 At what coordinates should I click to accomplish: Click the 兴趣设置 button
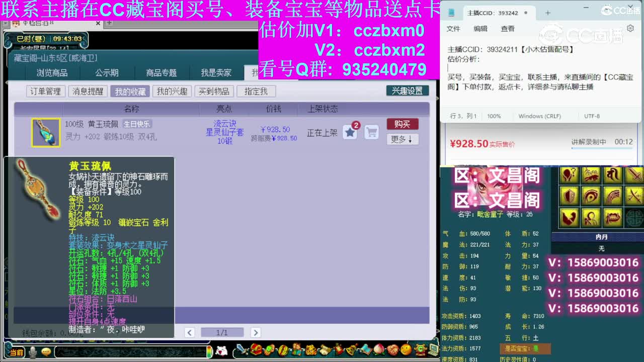(x=408, y=90)
